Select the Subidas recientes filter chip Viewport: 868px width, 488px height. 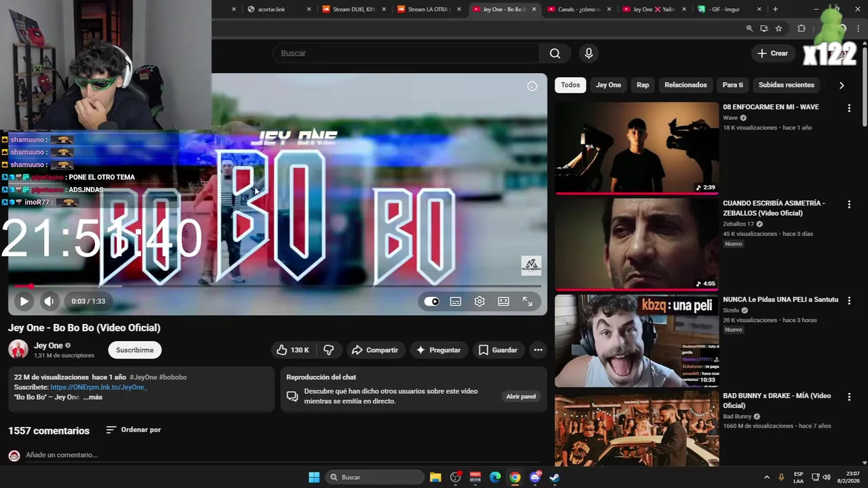pyautogui.click(x=786, y=85)
